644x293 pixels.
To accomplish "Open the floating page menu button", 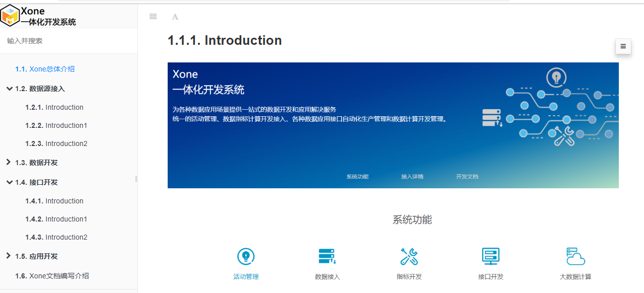I will pos(623,46).
